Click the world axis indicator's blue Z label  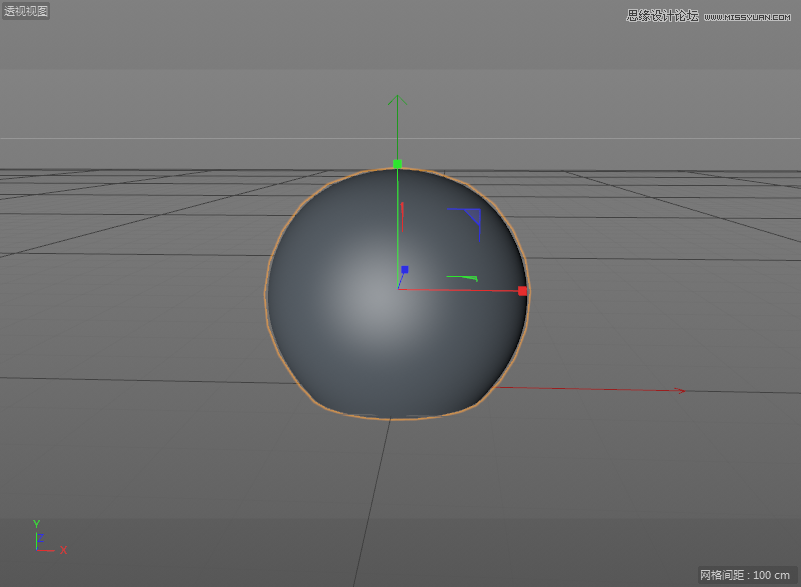pyautogui.click(x=40, y=538)
